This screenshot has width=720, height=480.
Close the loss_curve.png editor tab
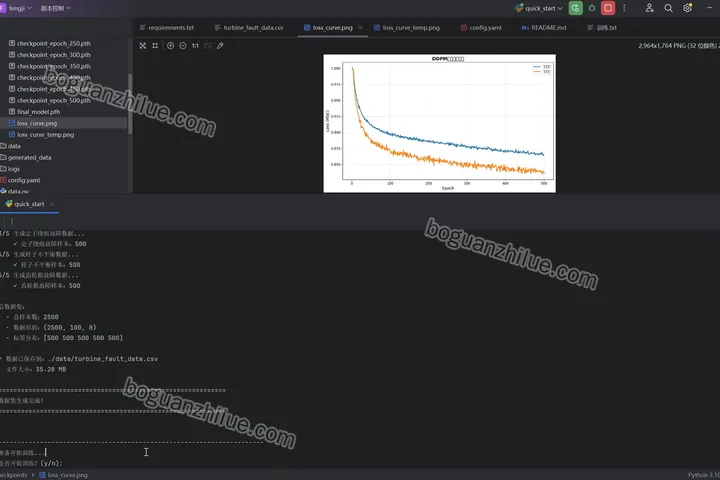pyautogui.click(x=360, y=28)
